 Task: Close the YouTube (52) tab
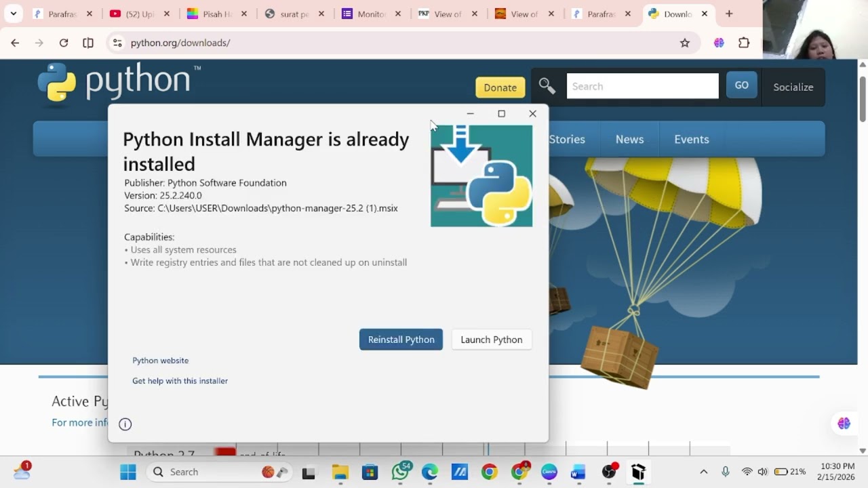167,14
